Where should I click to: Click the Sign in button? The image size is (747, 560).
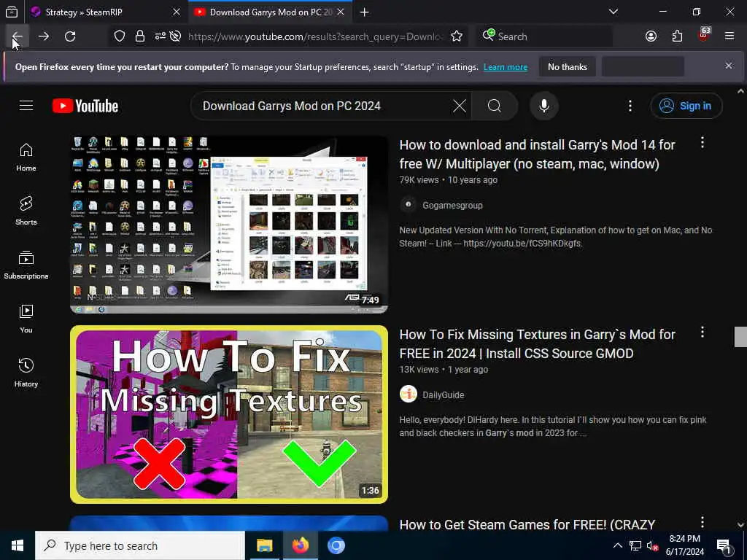click(x=686, y=106)
